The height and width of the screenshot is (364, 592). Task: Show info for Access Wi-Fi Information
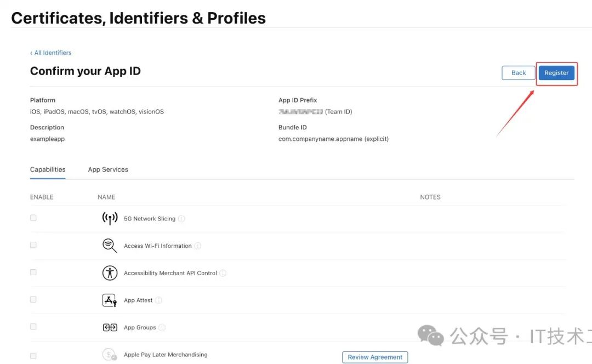point(198,246)
